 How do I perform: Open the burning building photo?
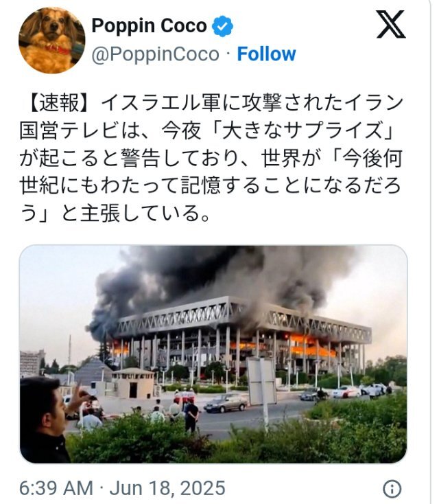click(x=213, y=354)
